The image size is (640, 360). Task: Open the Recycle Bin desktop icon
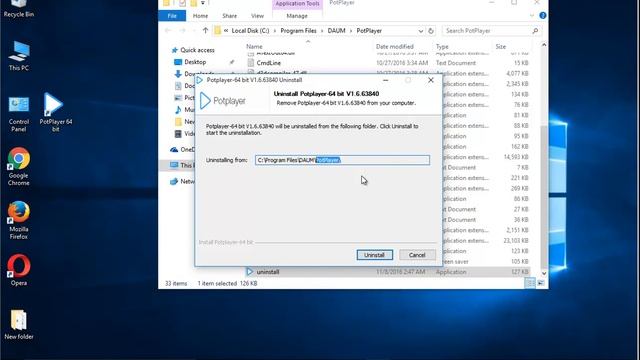tap(19, 9)
